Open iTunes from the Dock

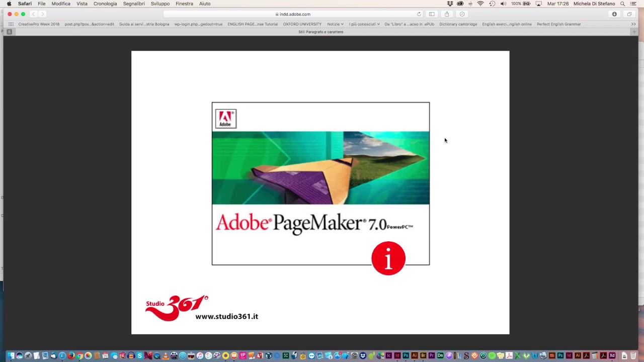(200, 355)
